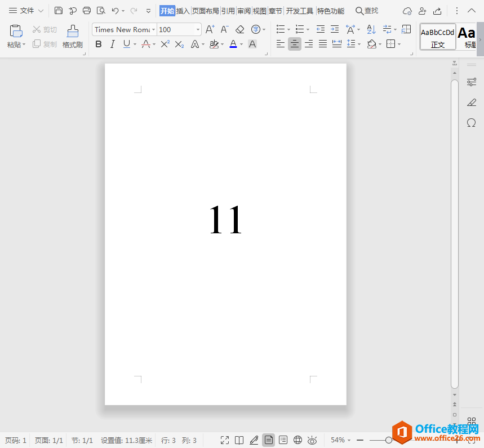Click the 查找 search button
Screen dimensions: 484x448
(x=367, y=11)
